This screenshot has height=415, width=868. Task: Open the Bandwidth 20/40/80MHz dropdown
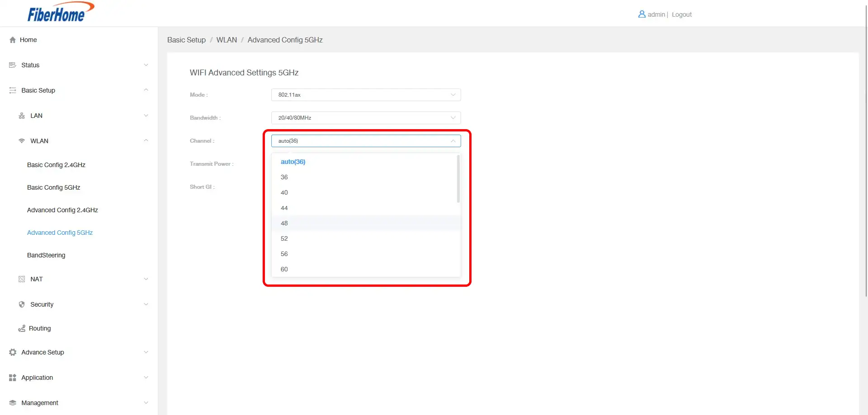[x=366, y=118]
